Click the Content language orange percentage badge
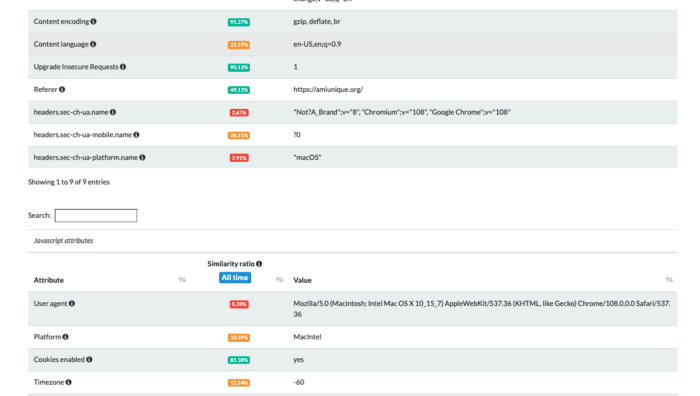 click(239, 45)
